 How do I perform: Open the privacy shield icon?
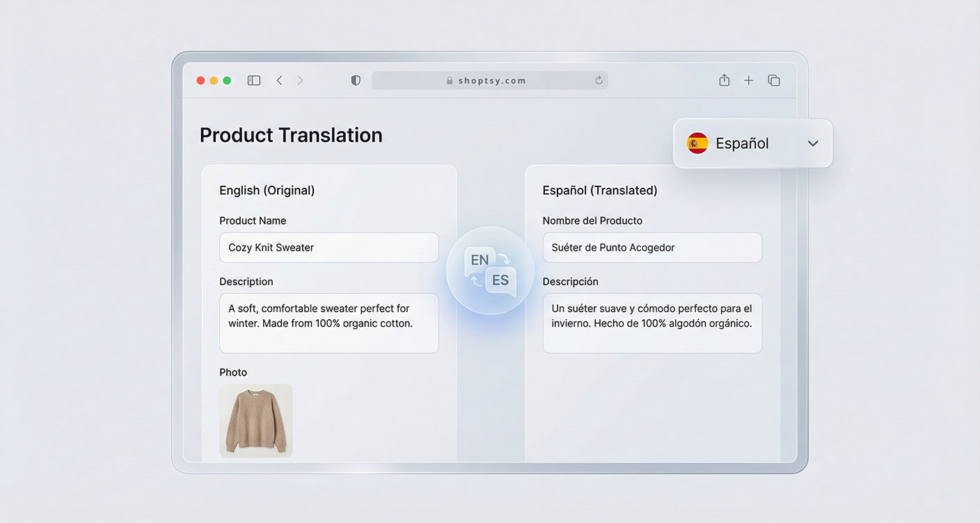(356, 81)
